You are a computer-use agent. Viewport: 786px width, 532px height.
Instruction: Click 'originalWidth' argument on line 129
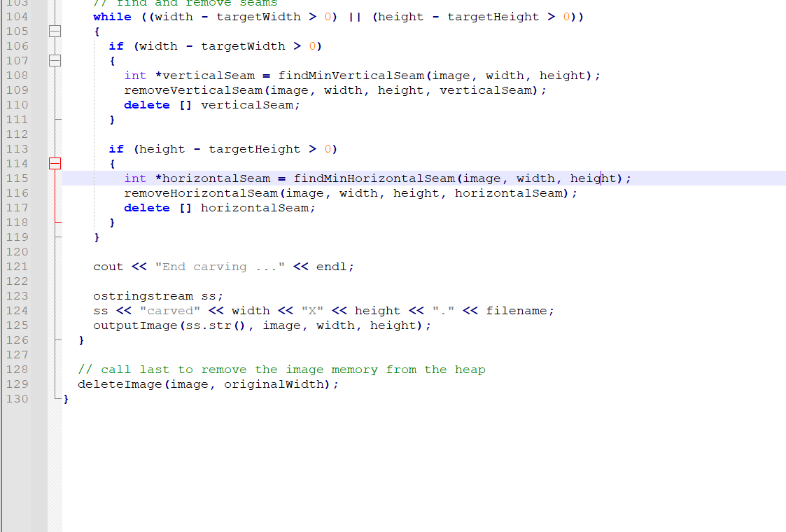pos(274,384)
